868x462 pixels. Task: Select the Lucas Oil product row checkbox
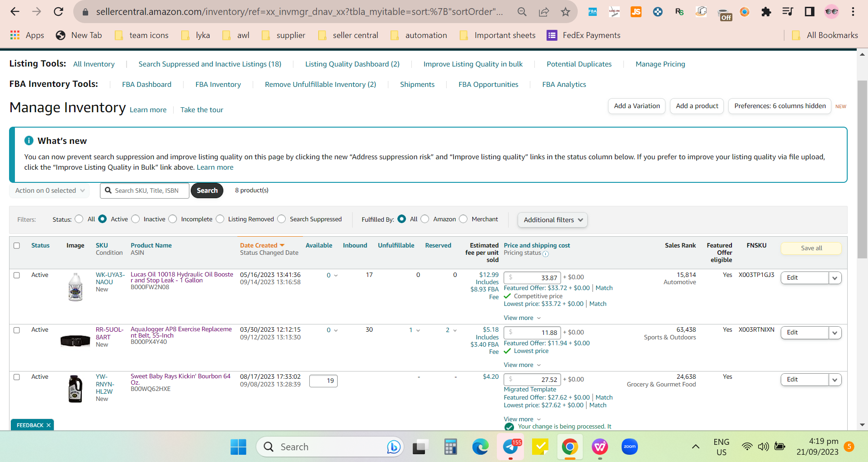pyautogui.click(x=17, y=275)
